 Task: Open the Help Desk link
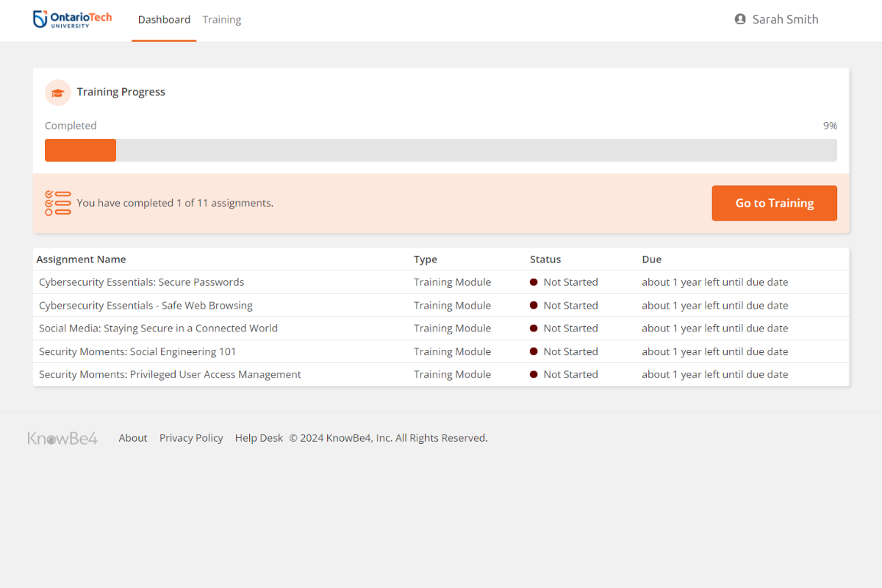tap(259, 438)
